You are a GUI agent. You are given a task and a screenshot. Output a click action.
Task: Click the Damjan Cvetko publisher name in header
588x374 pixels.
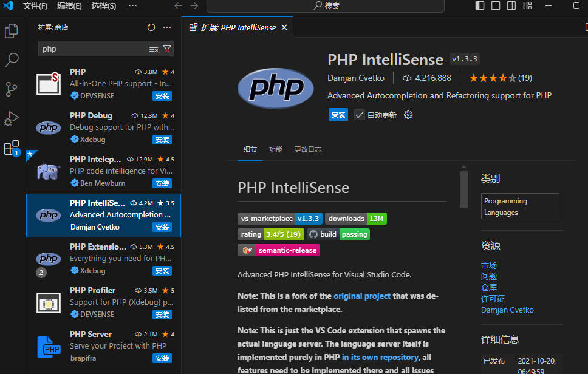356,78
